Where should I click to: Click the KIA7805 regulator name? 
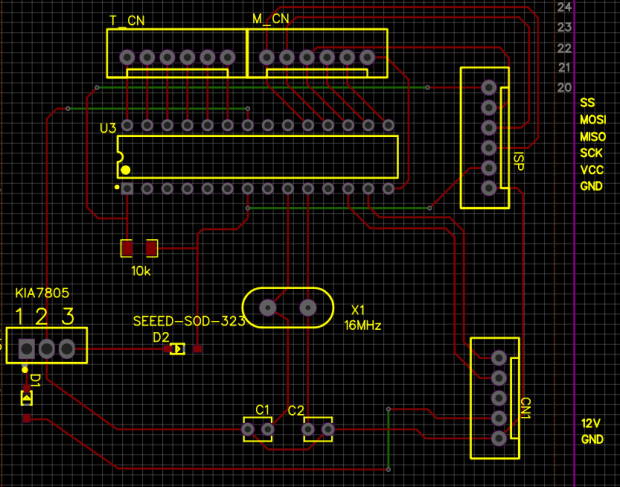click(42, 293)
